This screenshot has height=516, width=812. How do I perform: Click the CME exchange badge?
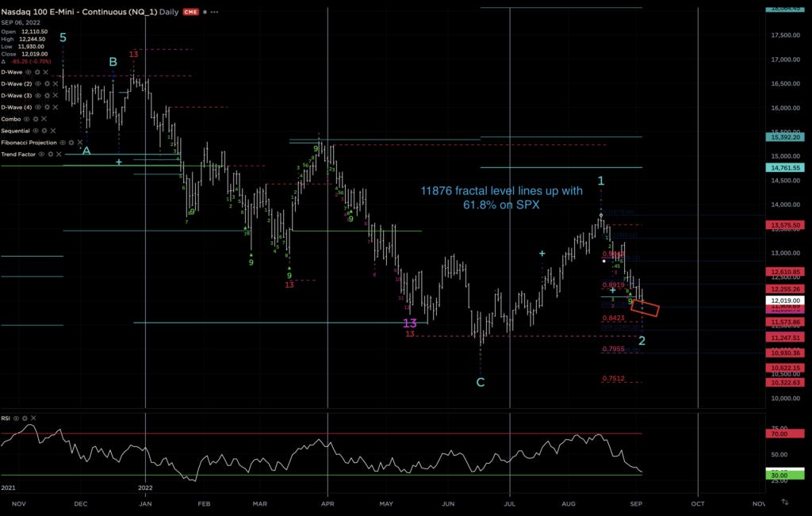tap(190, 12)
